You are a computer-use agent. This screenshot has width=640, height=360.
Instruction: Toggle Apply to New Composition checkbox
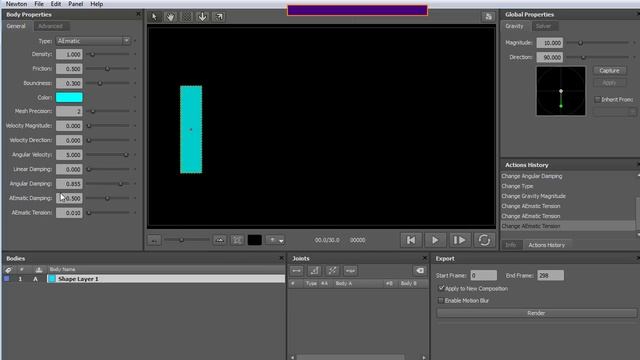click(441, 288)
